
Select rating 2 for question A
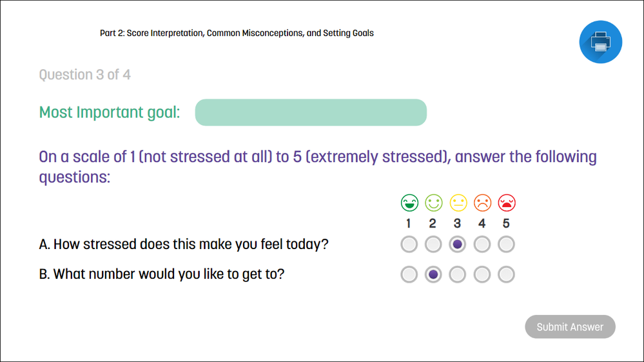pyautogui.click(x=434, y=245)
